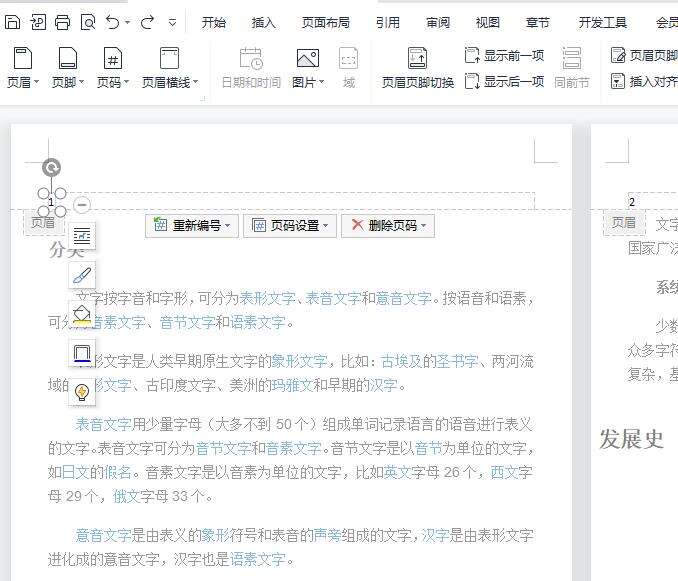The height and width of the screenshot is (581, 678).
Task: Click the 页眉 header icon in ribbon
Action: pyautogui.click(x=22, y=58)
